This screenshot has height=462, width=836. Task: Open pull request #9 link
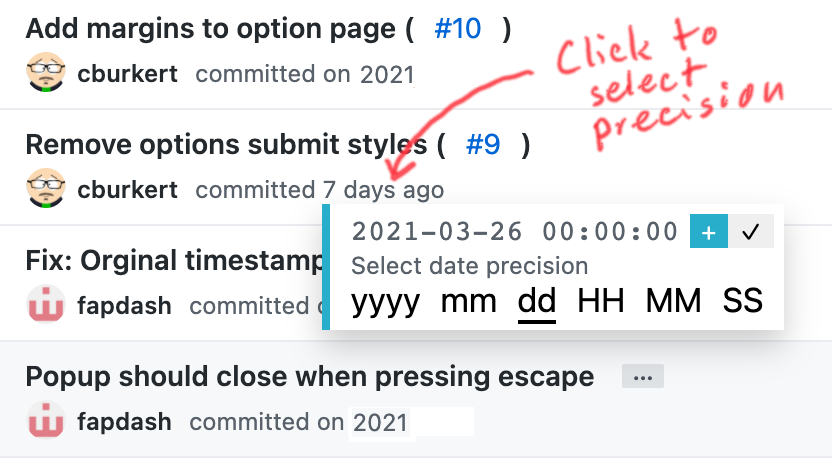tap(483, 144)
